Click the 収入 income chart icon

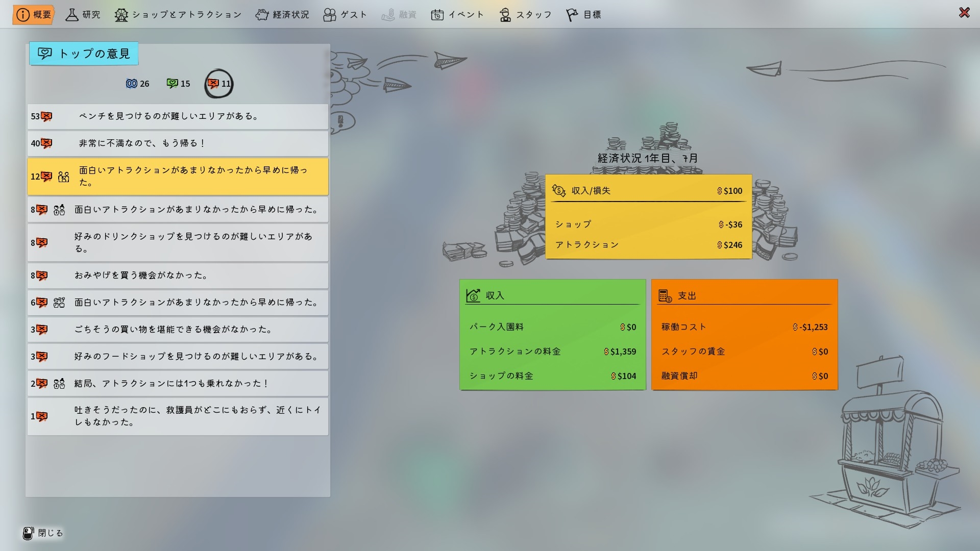(473, 296)
